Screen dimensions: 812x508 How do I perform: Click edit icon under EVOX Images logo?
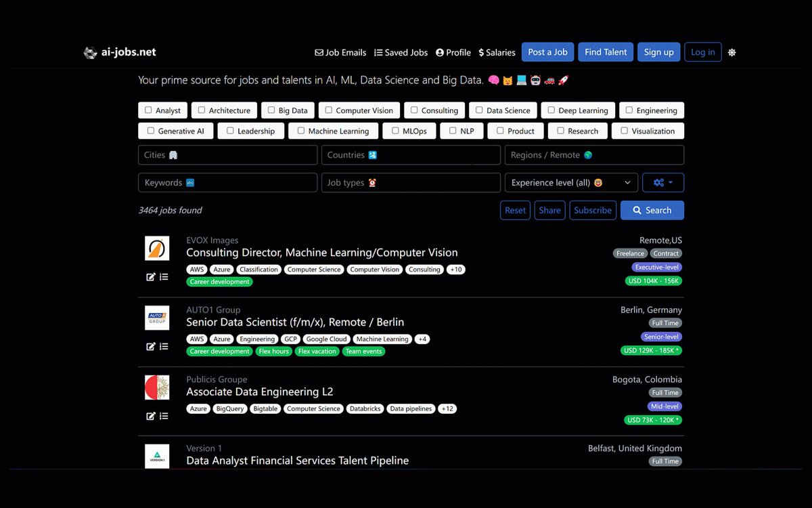point(151,276)
